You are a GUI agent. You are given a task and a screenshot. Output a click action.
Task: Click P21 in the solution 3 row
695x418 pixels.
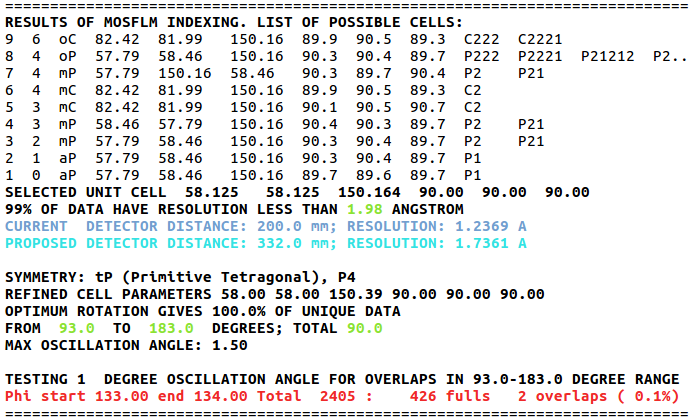click(x=531, y=141)
